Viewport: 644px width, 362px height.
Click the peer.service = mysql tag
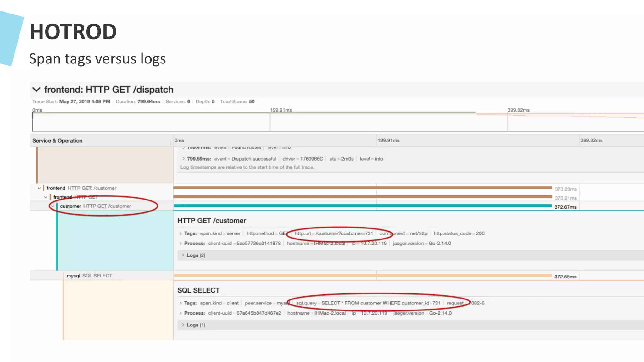point(267,303)
